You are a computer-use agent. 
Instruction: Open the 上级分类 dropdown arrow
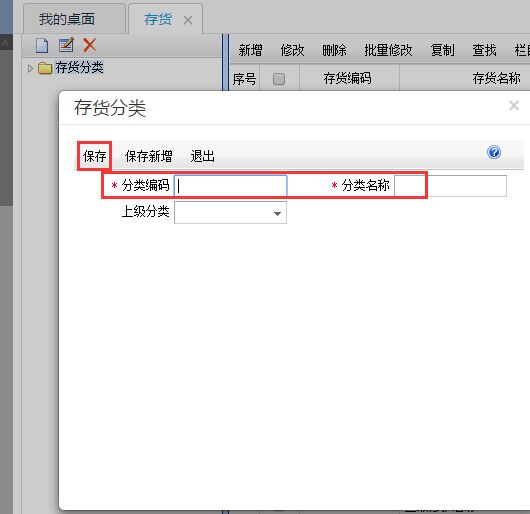[278, 213]
